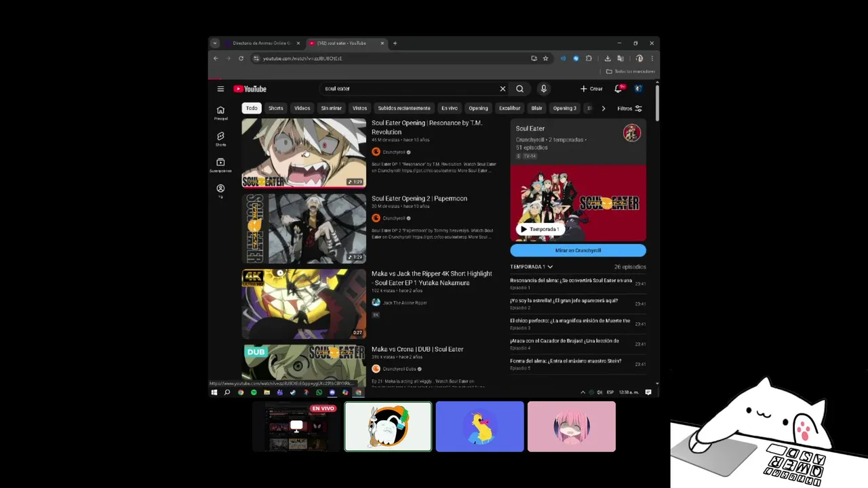Open Spotify from the taskbar
This screenshot has width=868, height=488.
(254, 392)
